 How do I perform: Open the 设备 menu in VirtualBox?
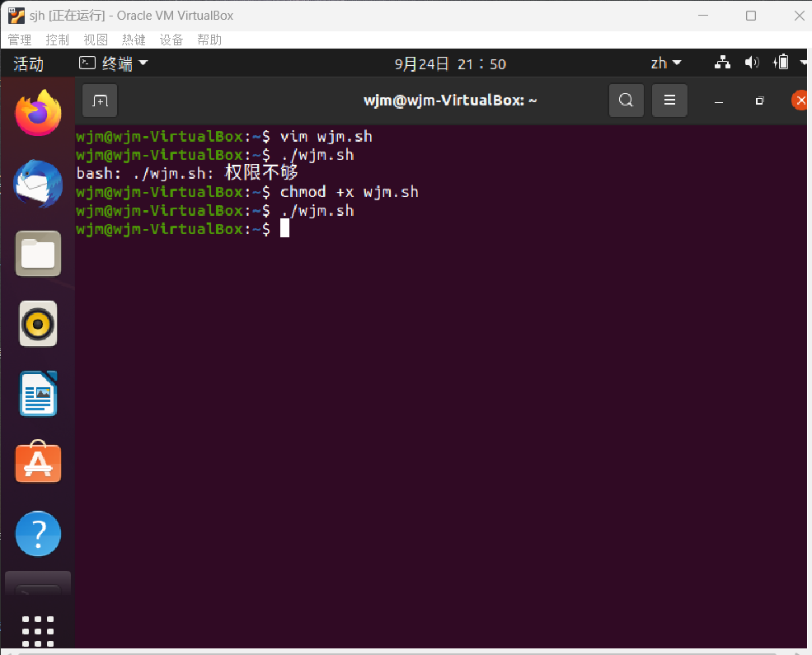click(171, 40)
